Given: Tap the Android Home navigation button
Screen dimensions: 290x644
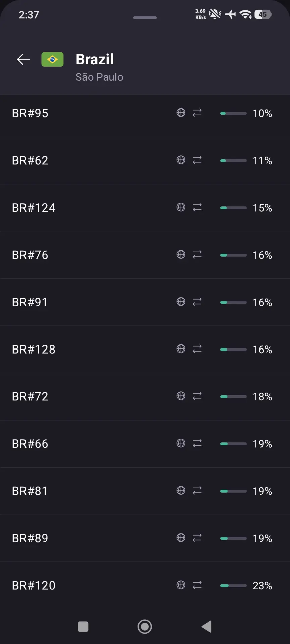Looking at the screenshot, I should [145, 626].
